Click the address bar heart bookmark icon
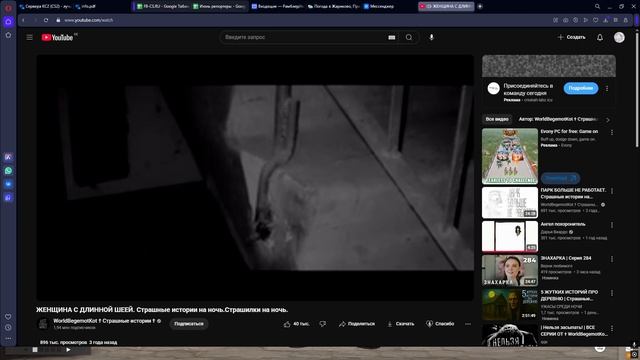The image size is (640, 360). click(x=596, y=20)
